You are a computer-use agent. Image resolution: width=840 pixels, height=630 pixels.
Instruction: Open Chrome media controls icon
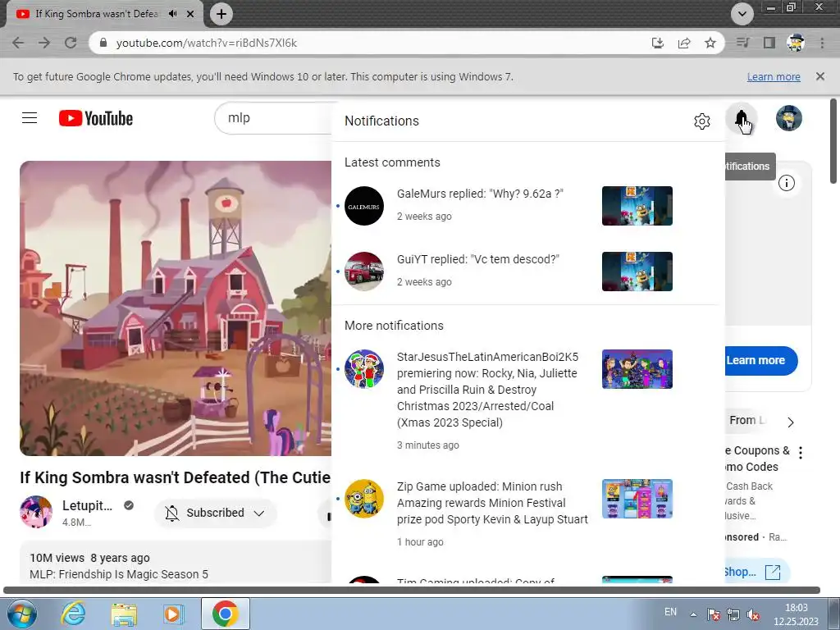pyautogui.click(x=742, y=43)
